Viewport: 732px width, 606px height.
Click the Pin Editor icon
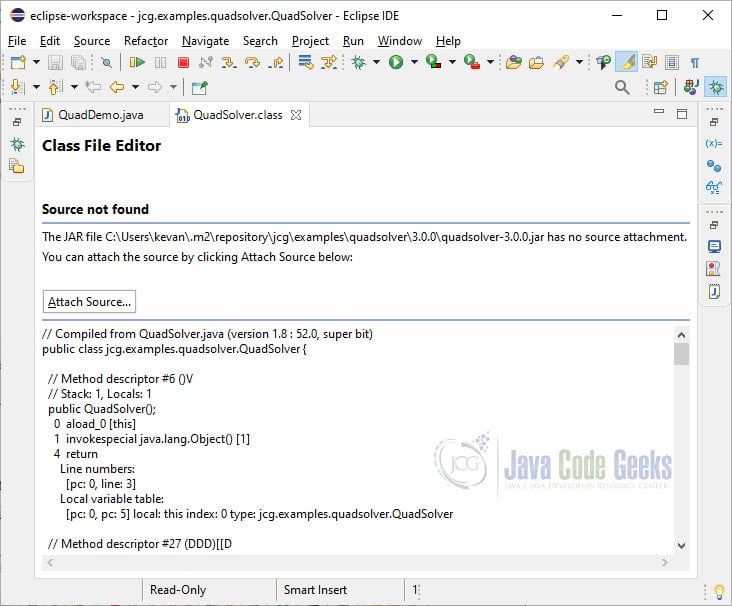click(199, 87)
